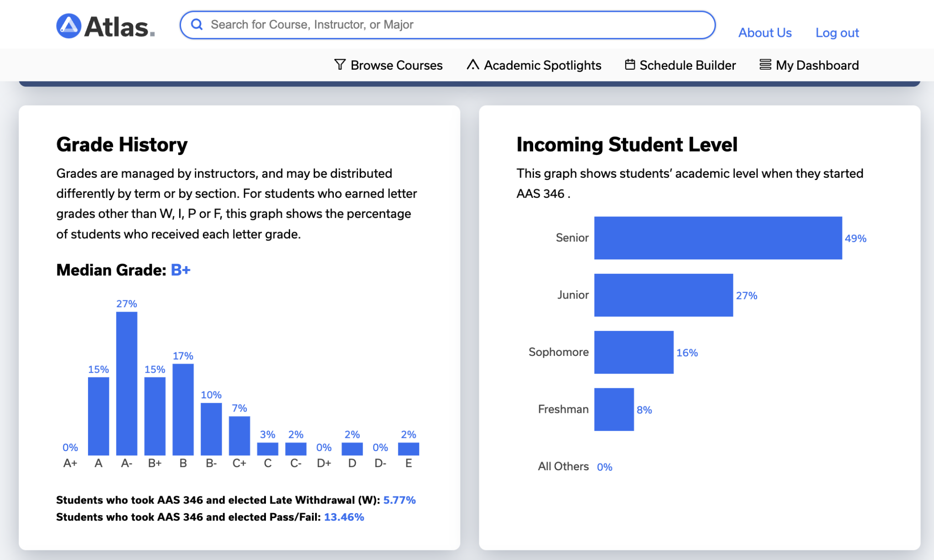Open the About Us page
The height and width of the screenshot is (560, 934).
pyautogui.click(x=764, y=32)
